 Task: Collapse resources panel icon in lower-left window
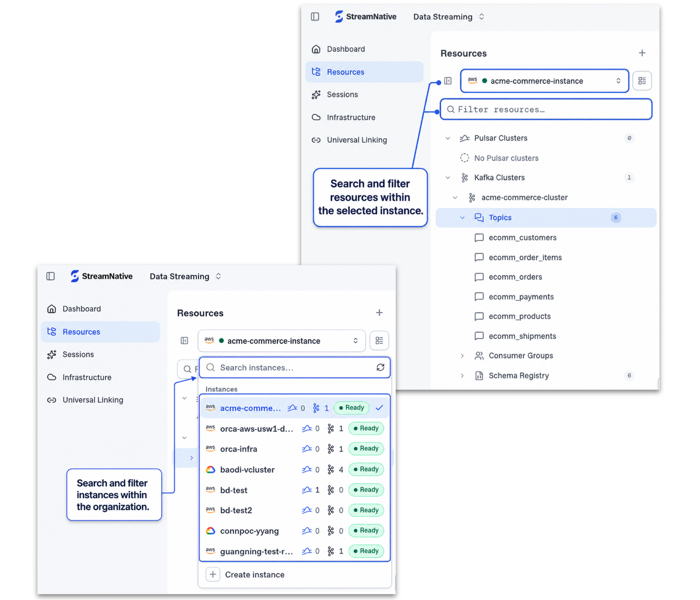(184, 341)
